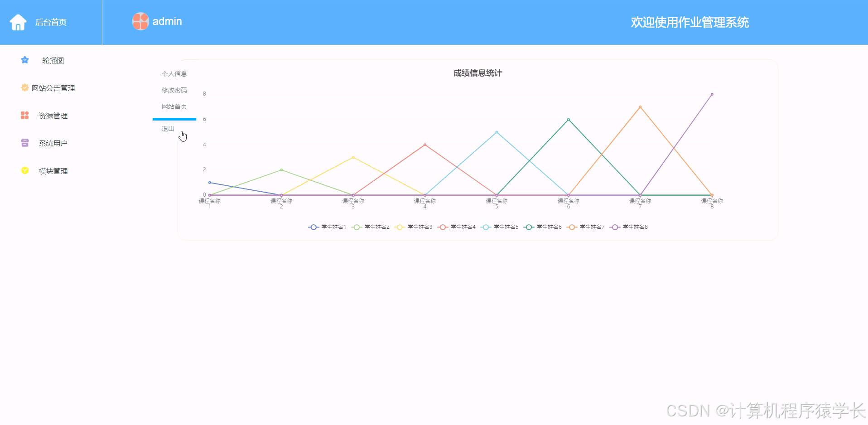
Task: Expand the 资源管理 sidebar menu
Action: point(53,116)
